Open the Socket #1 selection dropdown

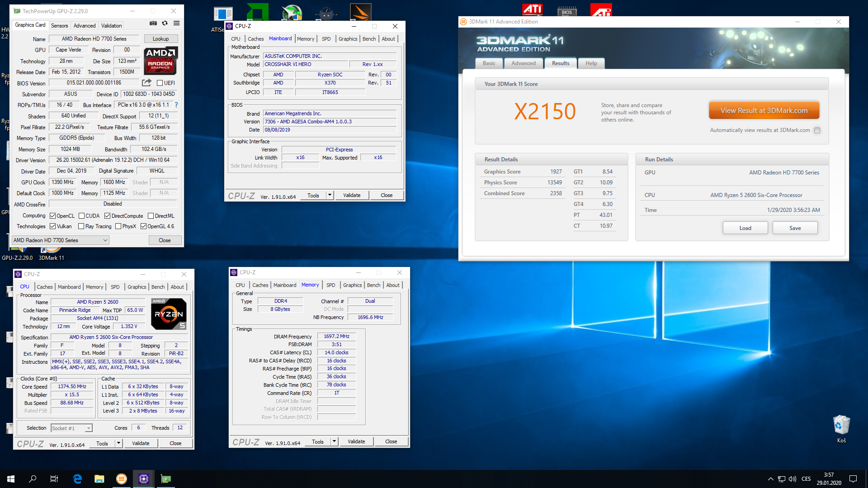pos(71,428)
